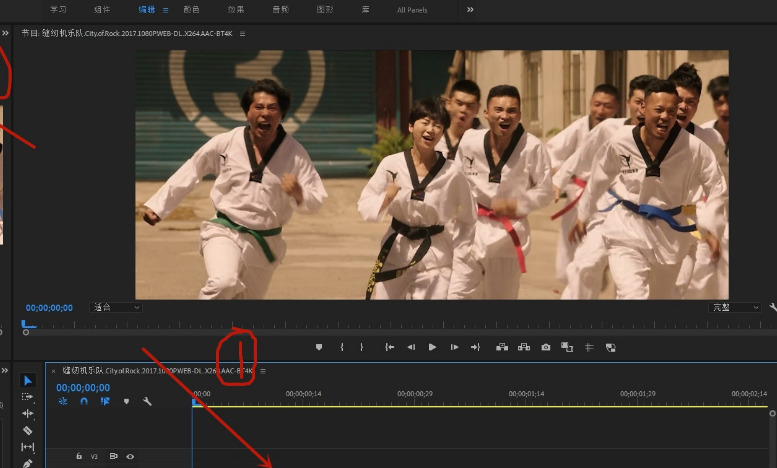Open Program Monitor settings wrench
777x468 pixels.
(x=773, y=307)
